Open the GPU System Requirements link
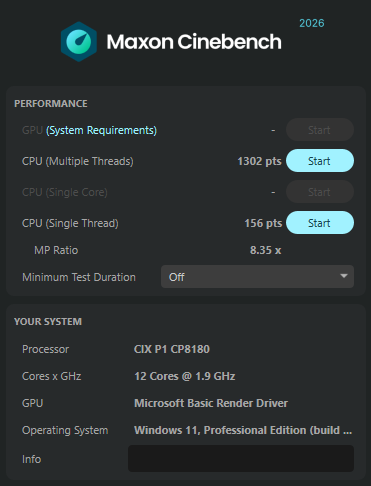371x486 pixels. (101, 130)
